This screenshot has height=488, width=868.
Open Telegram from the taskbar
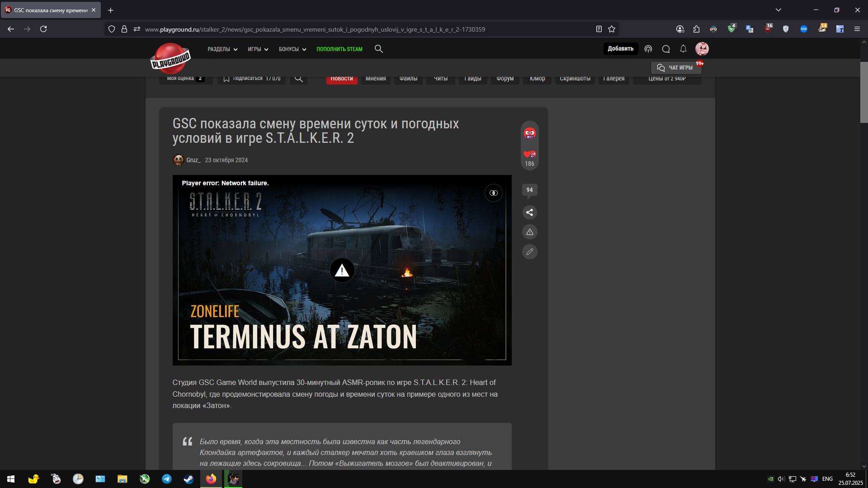pos(167,479)
